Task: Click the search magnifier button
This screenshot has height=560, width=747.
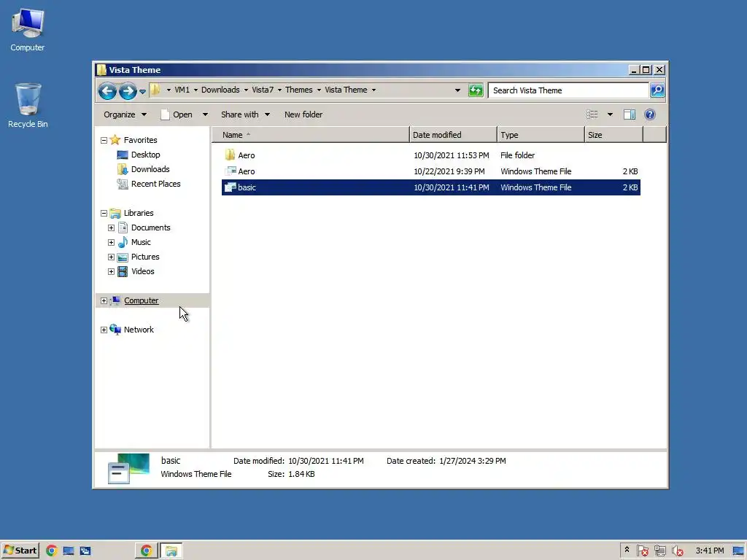Action: pos(657,90)
